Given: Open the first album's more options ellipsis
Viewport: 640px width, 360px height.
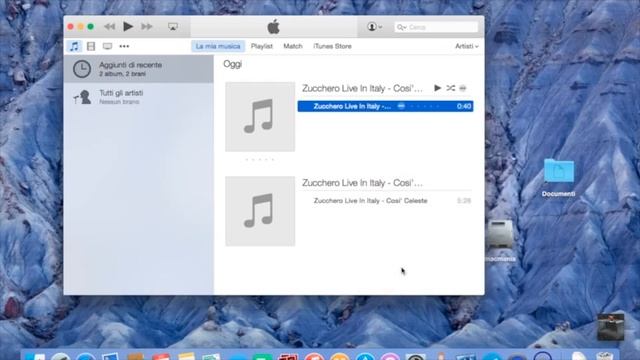Looking at the screenshot, I should 463,88.
